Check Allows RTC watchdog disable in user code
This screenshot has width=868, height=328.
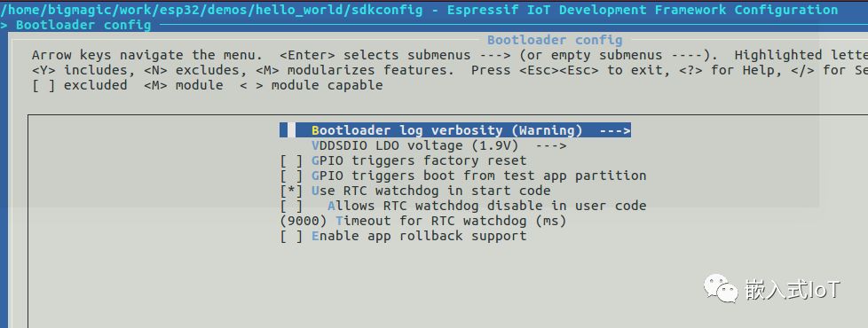(292, 206)
